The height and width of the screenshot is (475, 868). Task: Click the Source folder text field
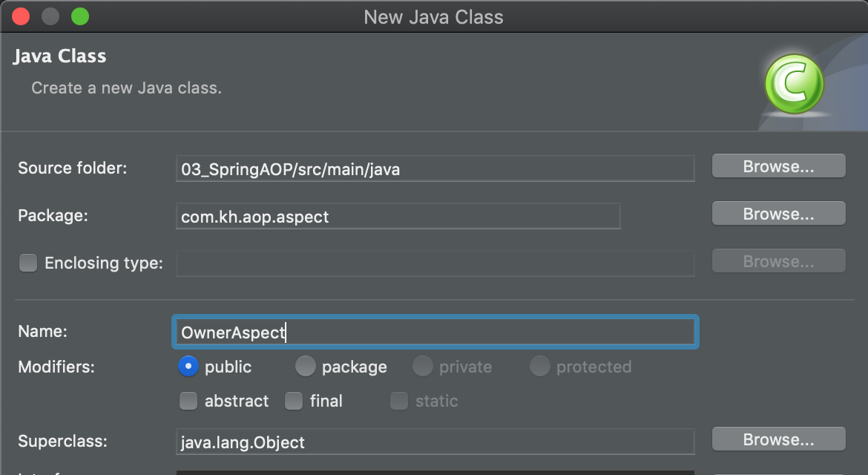coord(435,168)
